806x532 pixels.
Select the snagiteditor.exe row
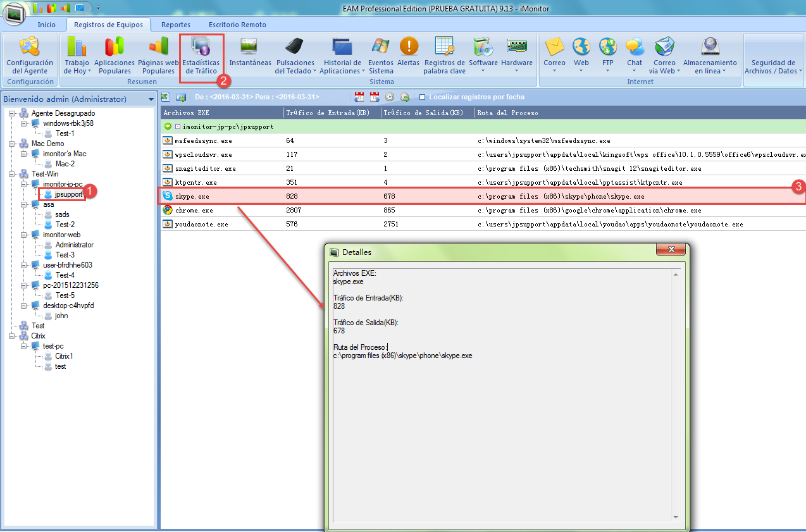pos(483,168)
